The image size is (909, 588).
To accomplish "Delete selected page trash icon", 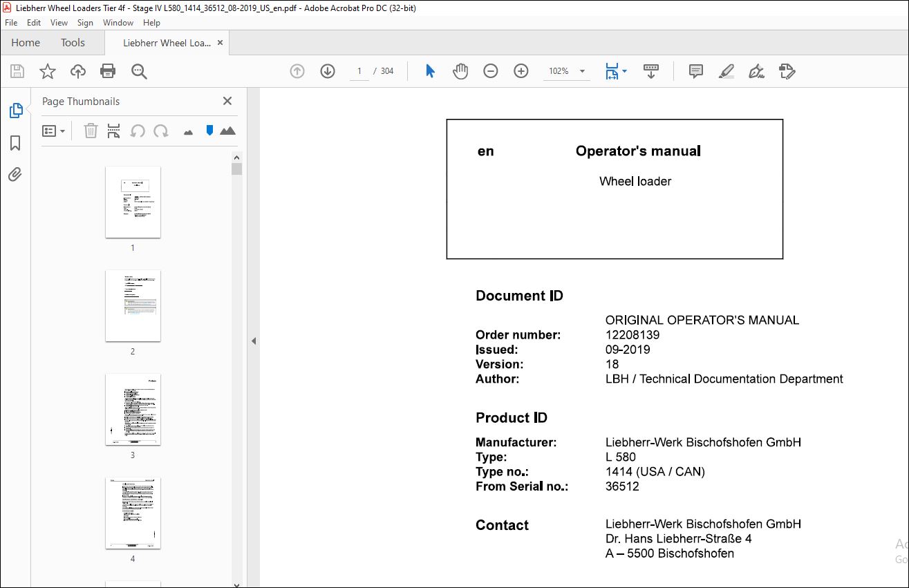I will point(91,131).
